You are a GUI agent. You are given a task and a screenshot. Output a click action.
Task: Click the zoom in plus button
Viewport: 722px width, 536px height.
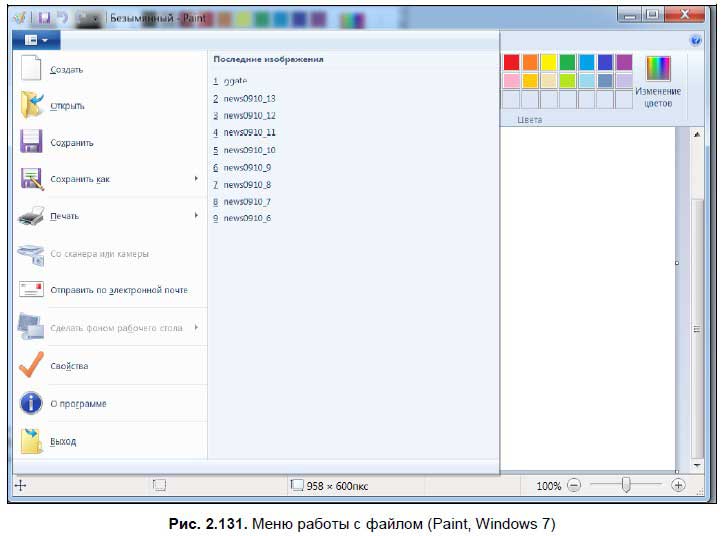(678, 485)
